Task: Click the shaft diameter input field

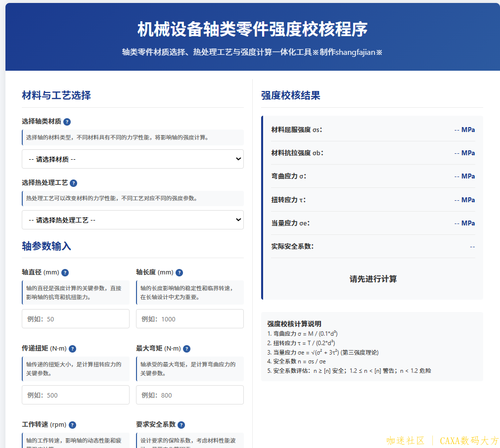Action: click(76, 319)
